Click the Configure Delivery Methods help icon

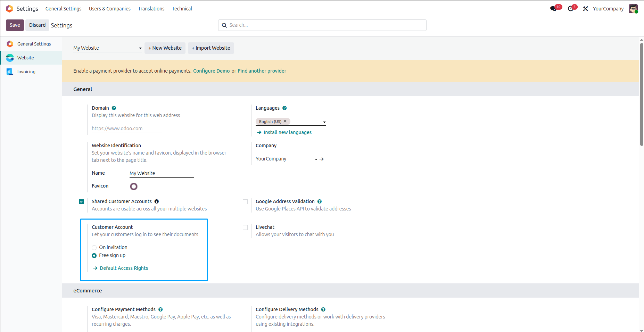[x=323, y=309]
